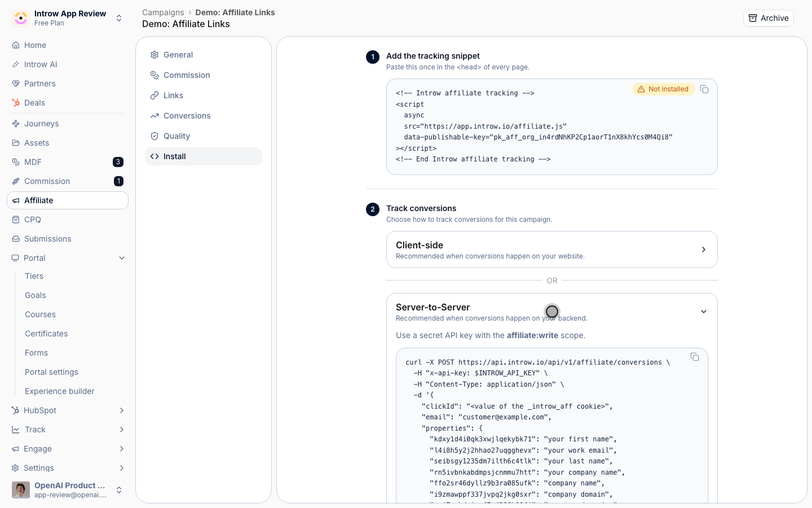Screen dimensions: 812x508
Task: Archive this campaign
Action: 769,18
